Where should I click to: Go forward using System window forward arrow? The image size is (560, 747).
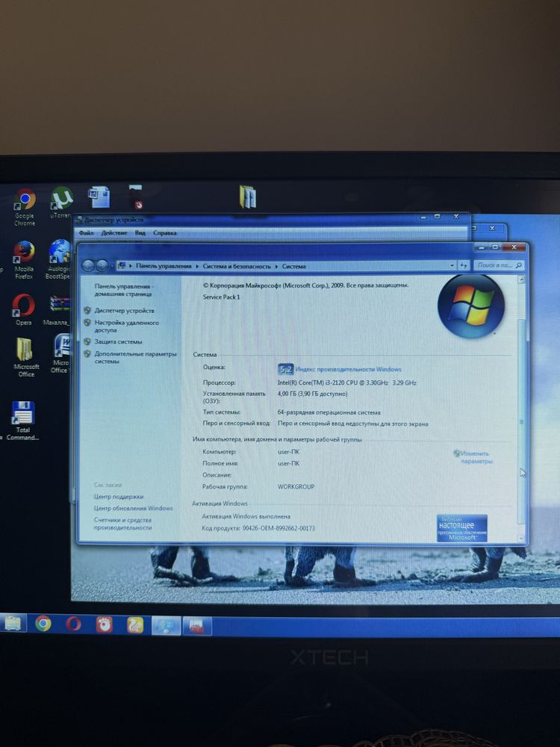tap(102, 265)
